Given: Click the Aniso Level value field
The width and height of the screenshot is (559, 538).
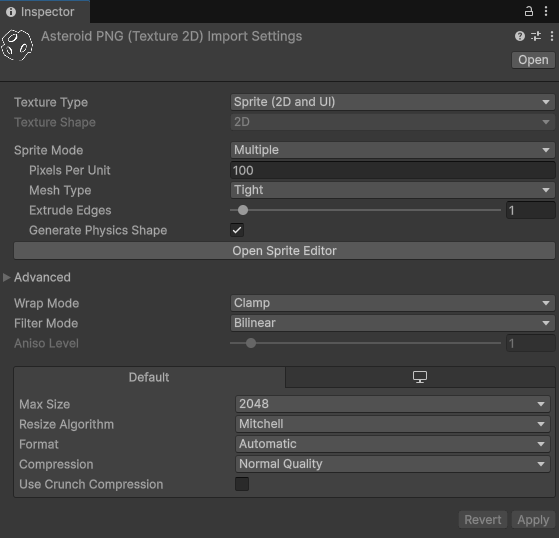Looking at the screenshot, I should click(530, 343).
